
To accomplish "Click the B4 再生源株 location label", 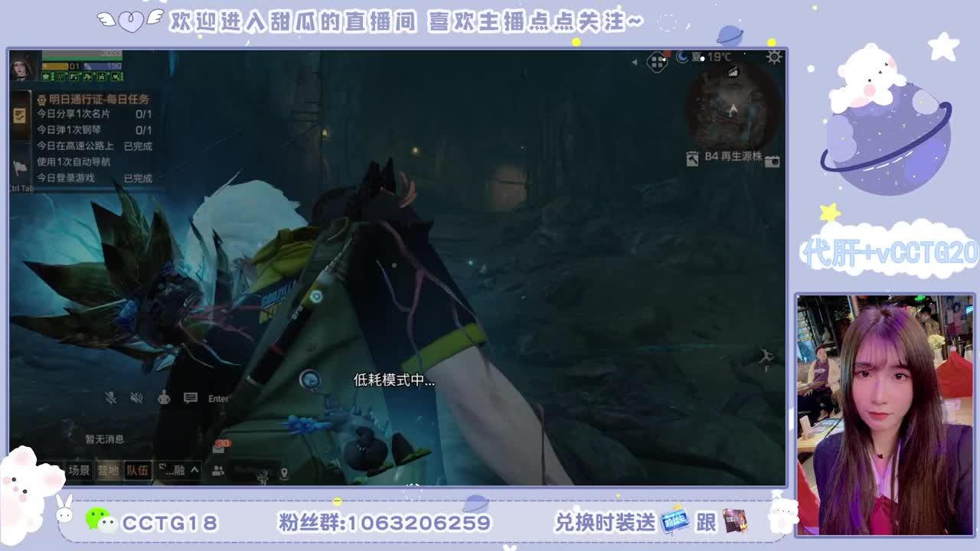I will (733, 156).
